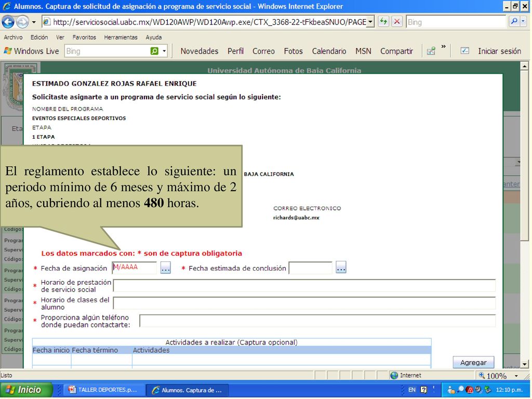Go forward with the browser Forward arrow
The height and width of the screenshot is (399, 532).
click(22, 22)
